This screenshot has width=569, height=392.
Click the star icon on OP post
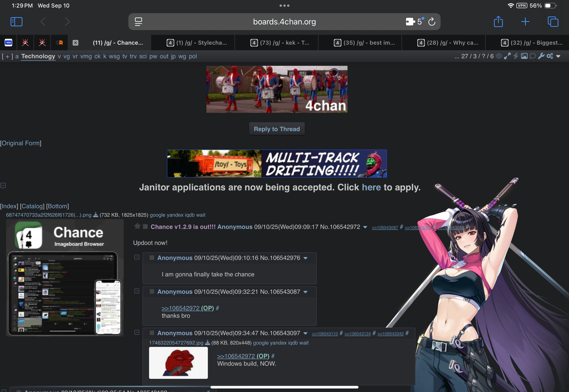pyautogui.click(x=137, y=226)
